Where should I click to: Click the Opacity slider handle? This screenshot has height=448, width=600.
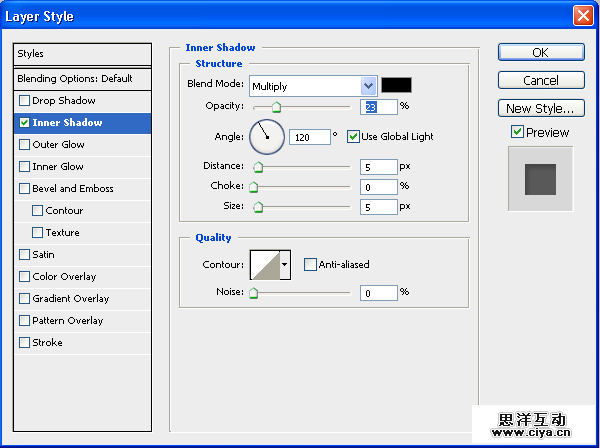click(x=276, y=107)
